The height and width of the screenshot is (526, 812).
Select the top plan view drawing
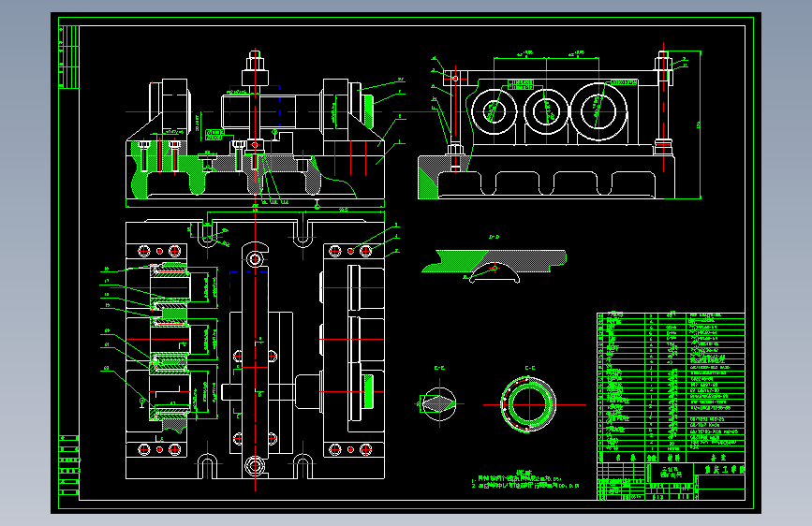[x=255, y=349]
